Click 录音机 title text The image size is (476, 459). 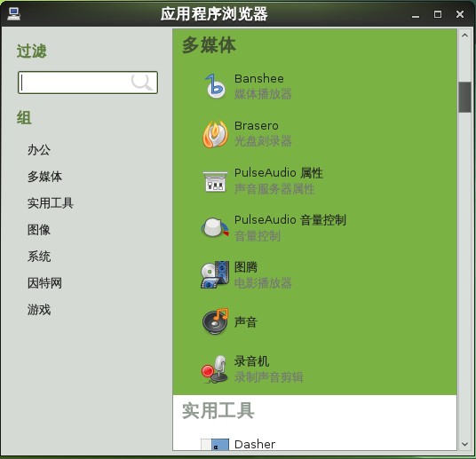click(x=251, y=361)
